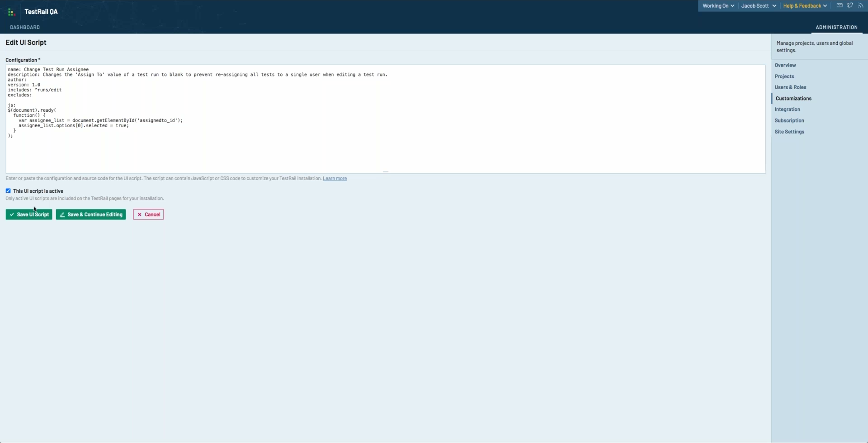Switch to the Administration tab

[836, 27]
